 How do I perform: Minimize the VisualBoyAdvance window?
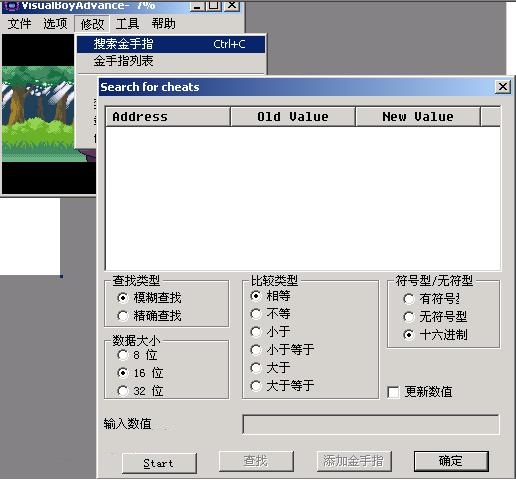[x=197, y=5]
